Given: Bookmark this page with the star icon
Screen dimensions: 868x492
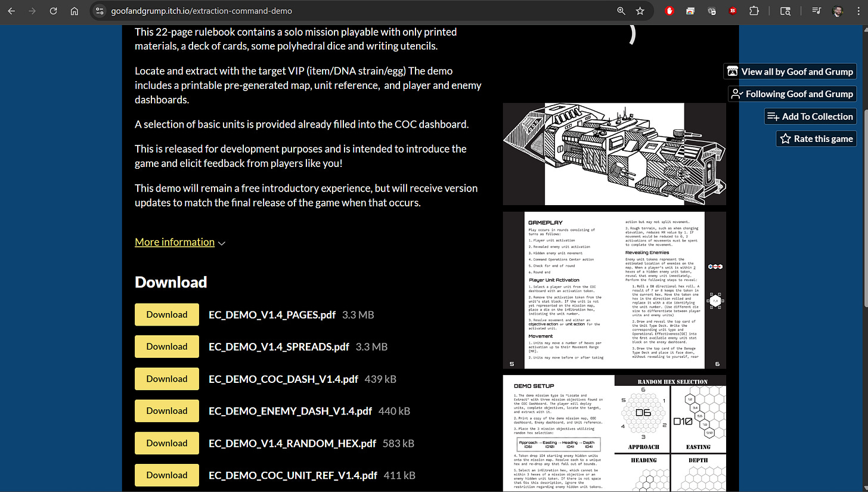Looking at the screenshot, I should 640,11.
